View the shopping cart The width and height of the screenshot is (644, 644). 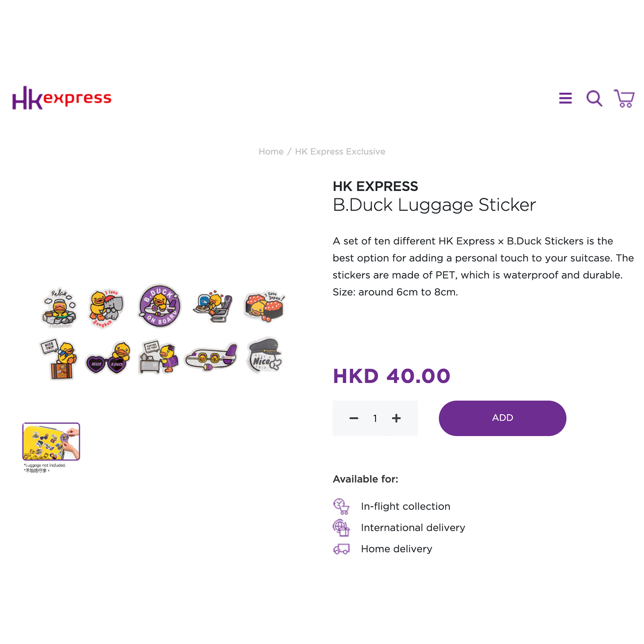[x=624, y=98]
